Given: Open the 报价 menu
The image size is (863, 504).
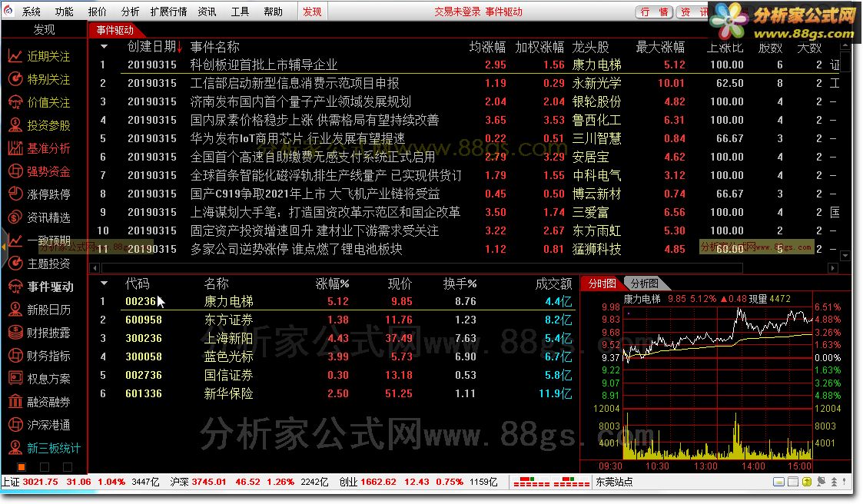Looking at the screenshot, I should click(97, 12).
